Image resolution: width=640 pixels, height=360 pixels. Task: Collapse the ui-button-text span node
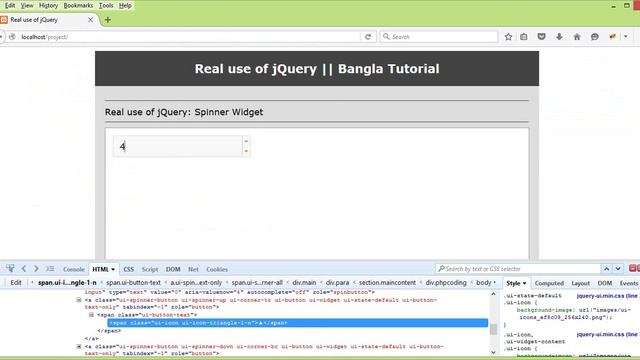click(x=91, y=315)
